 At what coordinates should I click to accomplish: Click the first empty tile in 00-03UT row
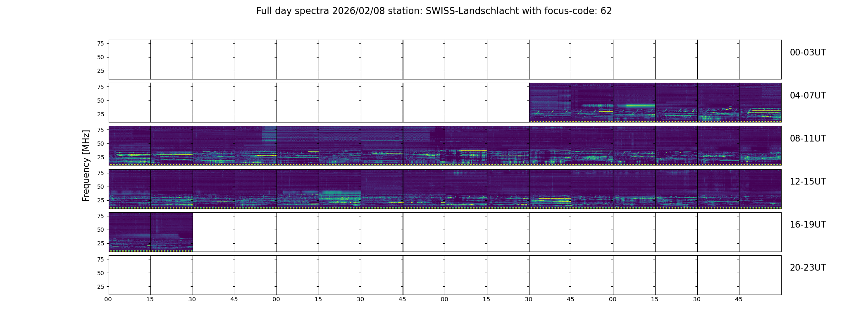pos(130,60)
